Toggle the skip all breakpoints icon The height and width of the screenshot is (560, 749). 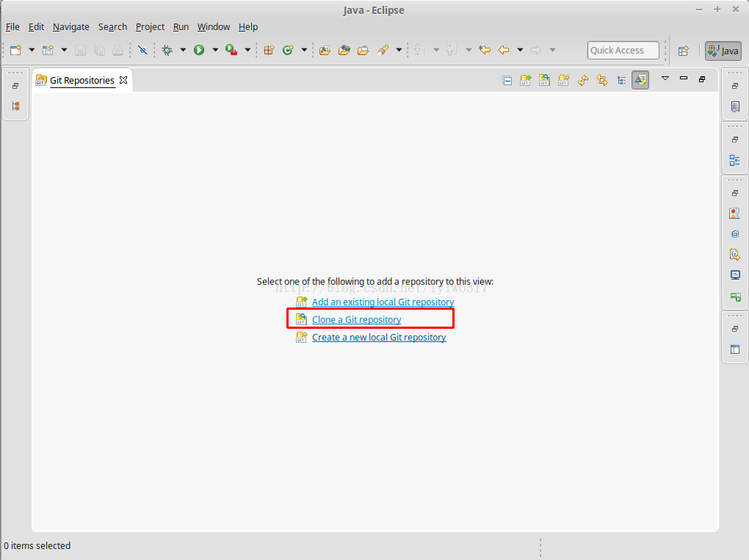point(142,50)
